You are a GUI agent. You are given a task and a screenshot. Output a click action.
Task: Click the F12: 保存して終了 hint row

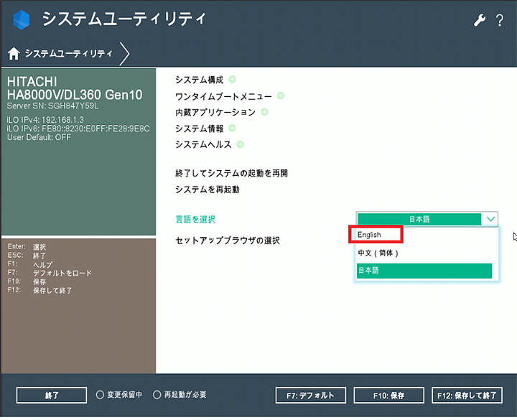tap(39, 291)
